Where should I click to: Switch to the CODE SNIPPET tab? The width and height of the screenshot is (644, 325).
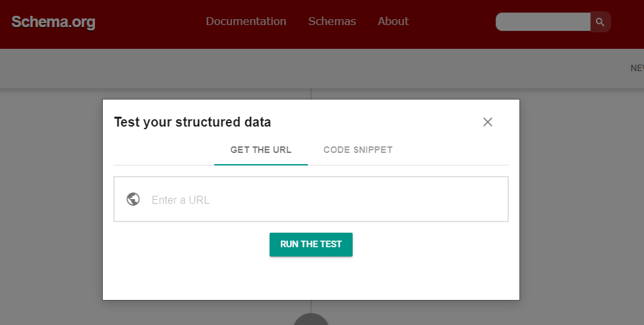(x=358, y=150)
